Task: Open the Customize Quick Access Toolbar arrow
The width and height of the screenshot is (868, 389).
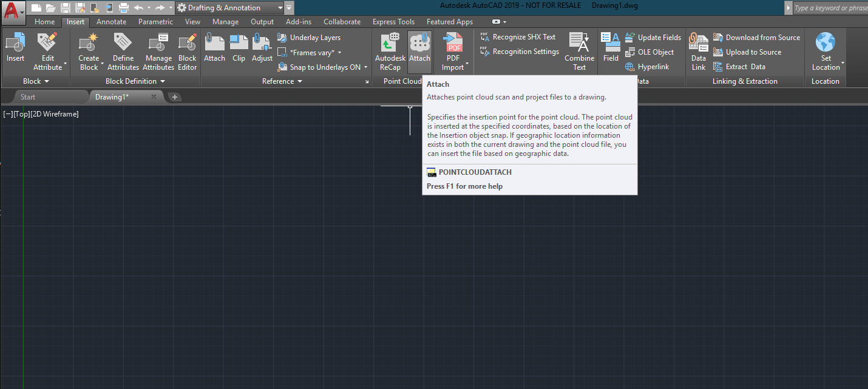Action: click(290, 8)
